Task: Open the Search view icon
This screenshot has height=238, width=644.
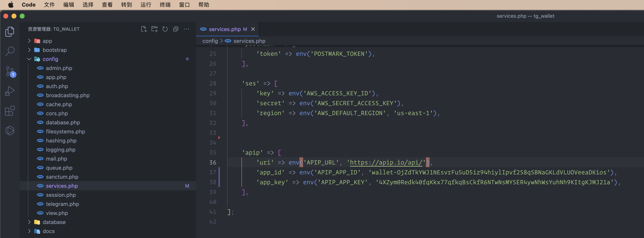Action: point(10,51)
